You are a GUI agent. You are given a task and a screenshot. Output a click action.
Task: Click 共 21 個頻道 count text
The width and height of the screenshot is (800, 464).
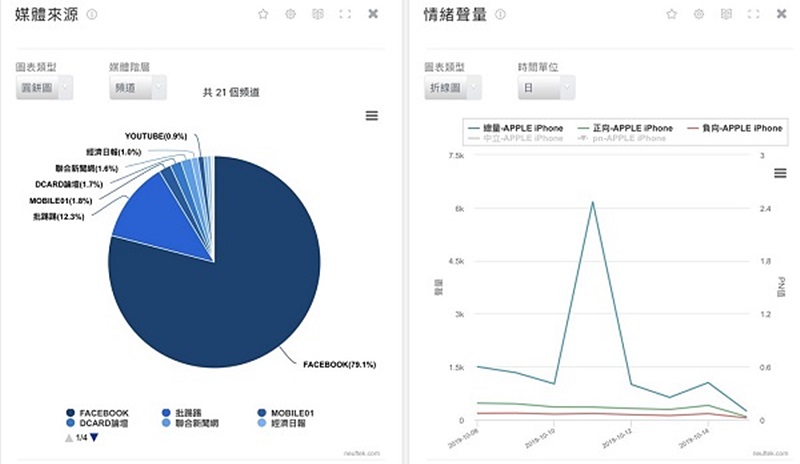pyautogui.click(x=231, y=92)
